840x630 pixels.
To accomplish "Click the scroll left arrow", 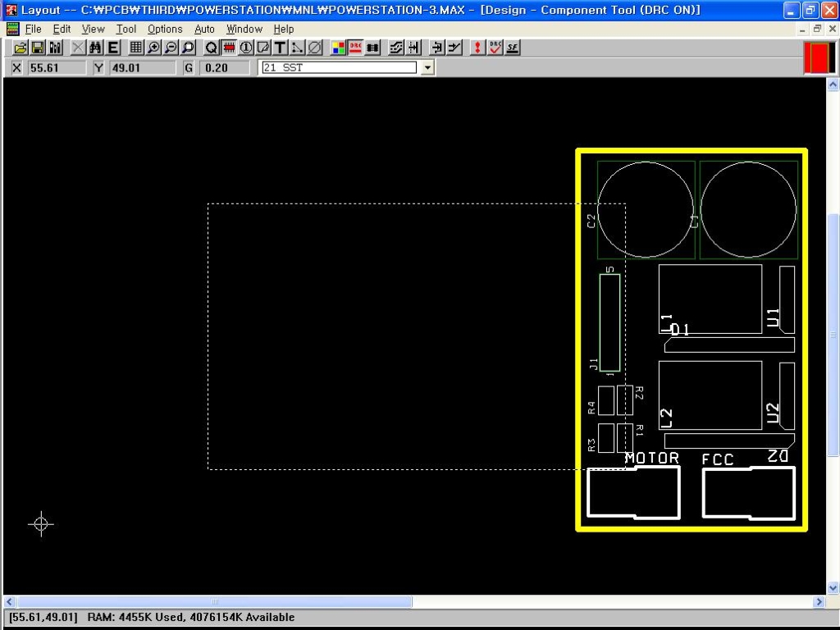I will (10, 601).
